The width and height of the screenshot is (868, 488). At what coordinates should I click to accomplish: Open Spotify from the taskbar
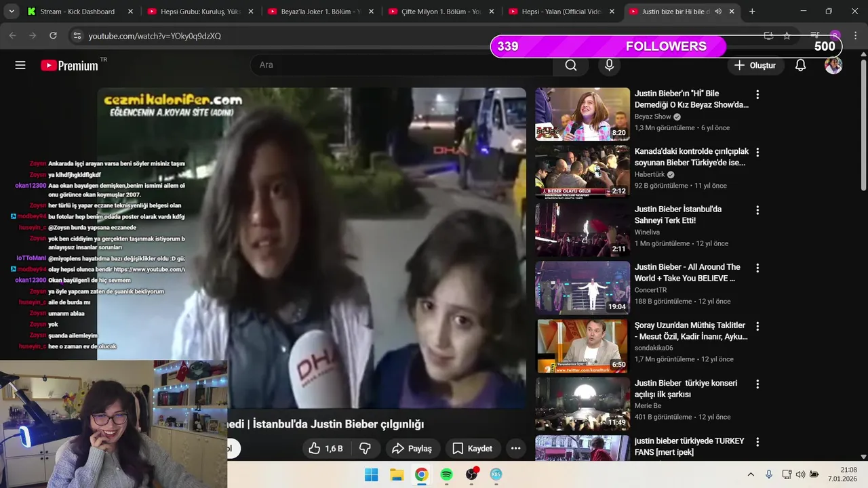click(446, 474)
